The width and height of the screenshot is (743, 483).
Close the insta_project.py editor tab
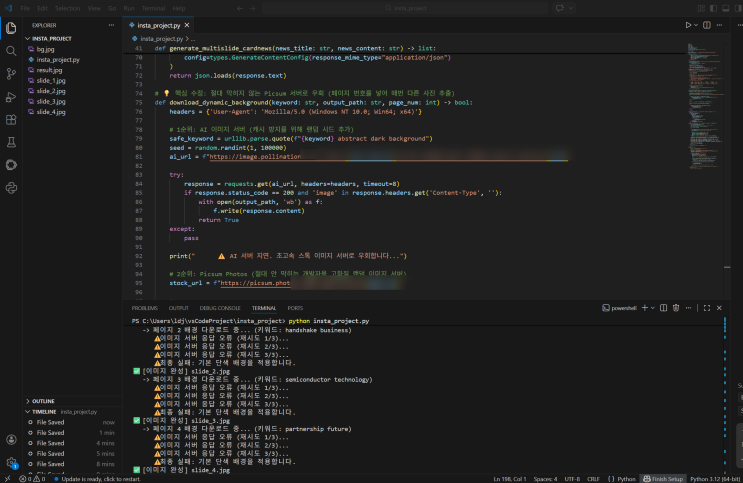tap(187, 25)
